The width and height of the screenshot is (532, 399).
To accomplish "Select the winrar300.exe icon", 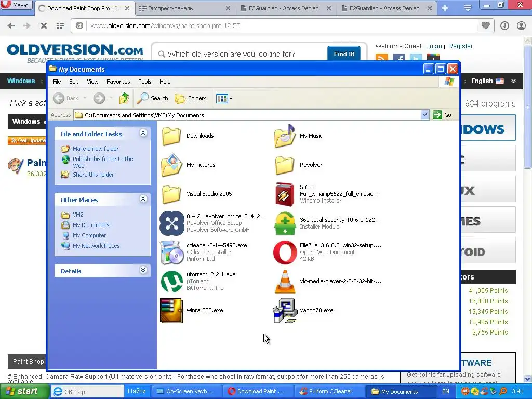I will 171,311.
